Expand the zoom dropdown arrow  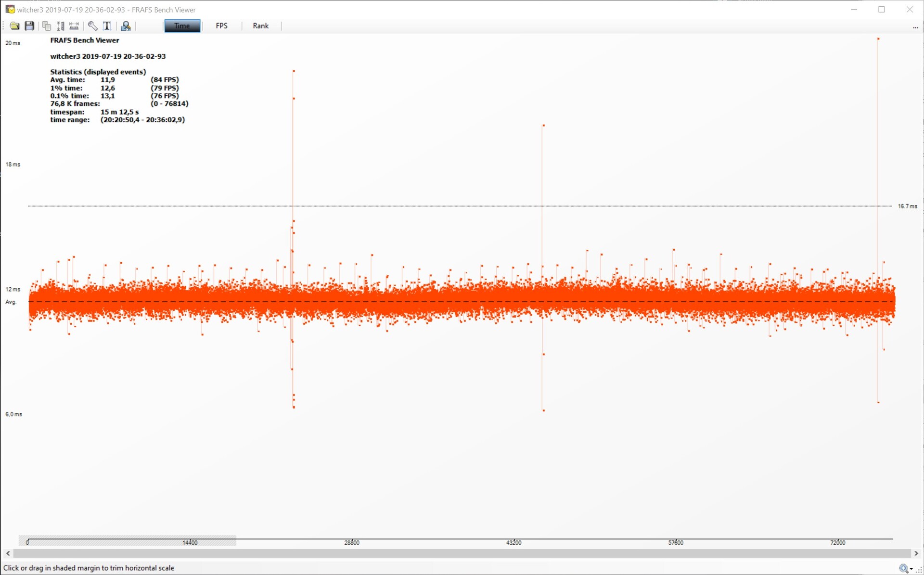point(911,569)
